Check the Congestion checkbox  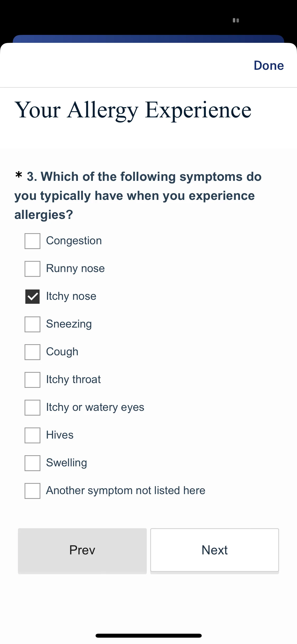(32, 241)
